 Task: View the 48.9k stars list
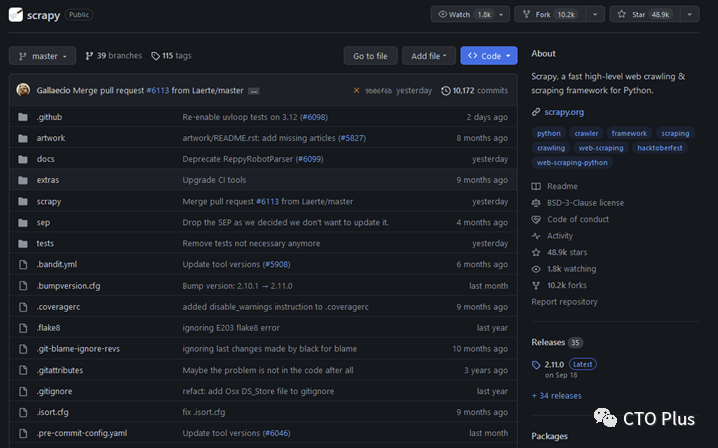(567, 252)
